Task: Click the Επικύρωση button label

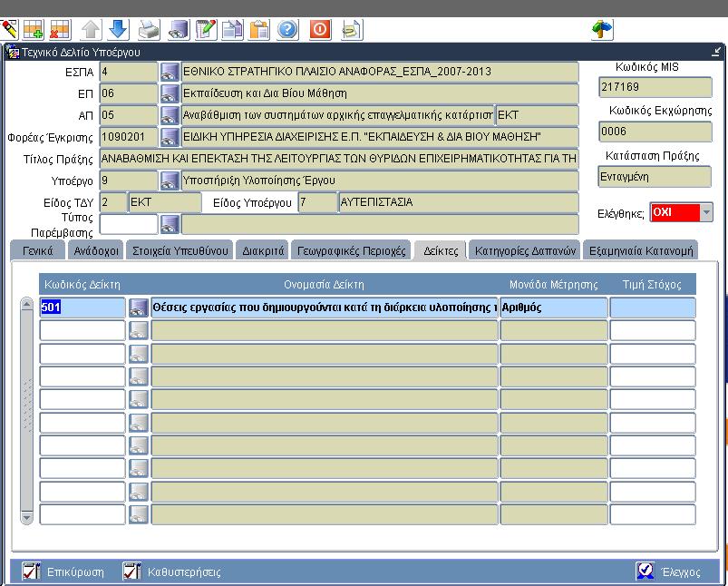Action: pos(75,572)
